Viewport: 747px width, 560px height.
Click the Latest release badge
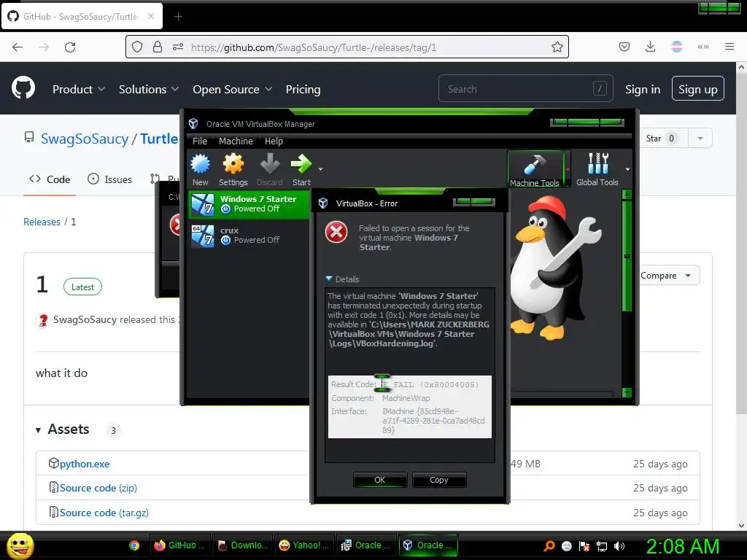click(82, 287)
